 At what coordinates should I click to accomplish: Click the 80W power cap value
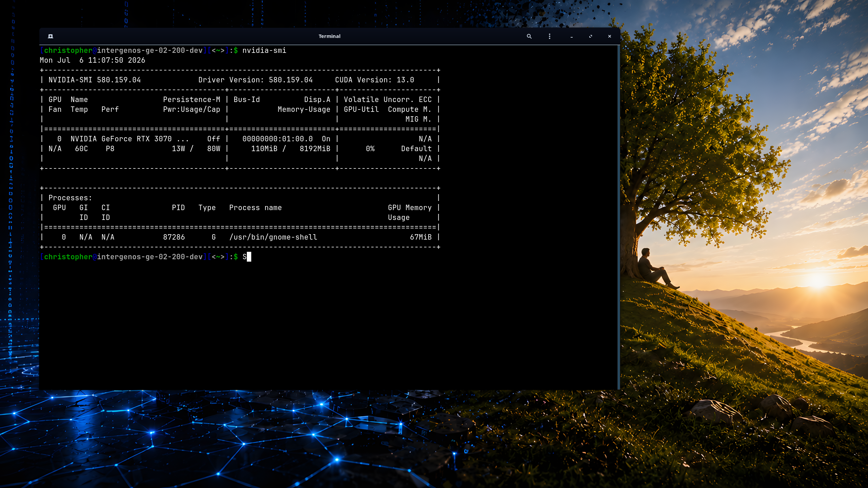tap(214, 149)
